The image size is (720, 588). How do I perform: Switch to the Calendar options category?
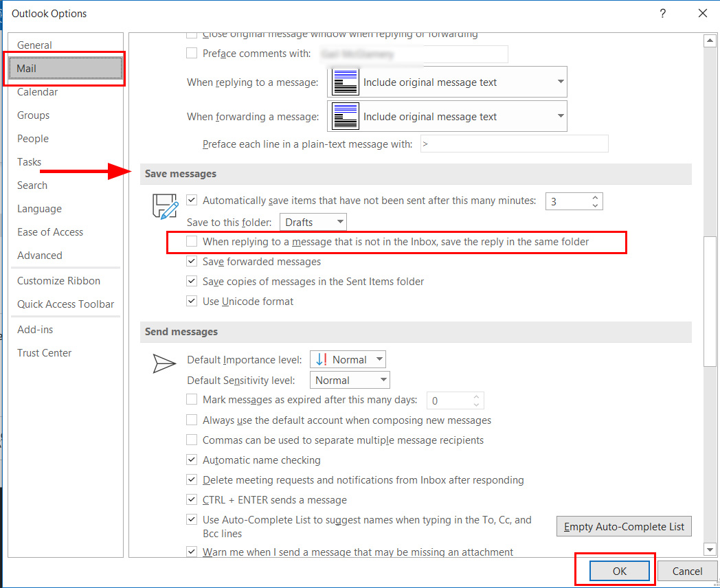point(37,92)
